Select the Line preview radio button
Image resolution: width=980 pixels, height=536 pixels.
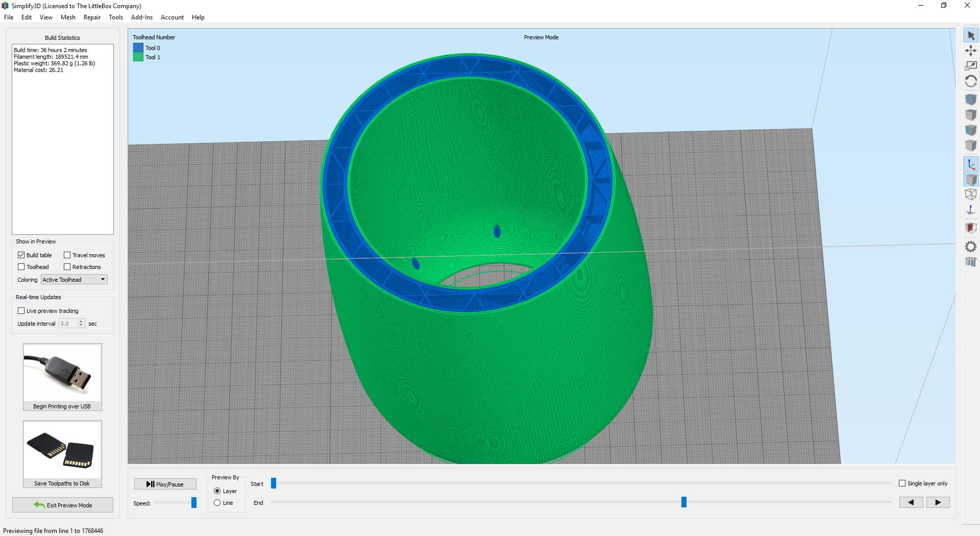(x=217, y=502)
